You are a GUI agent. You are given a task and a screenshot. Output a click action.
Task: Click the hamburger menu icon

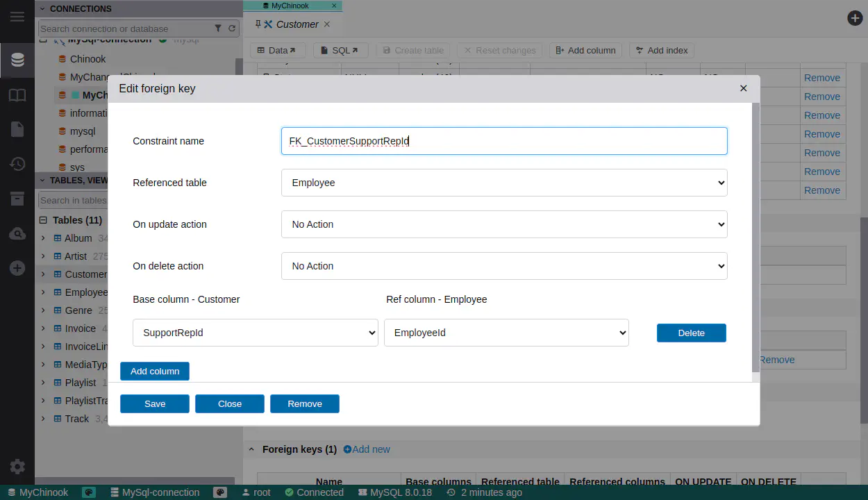tap(17, 17)
